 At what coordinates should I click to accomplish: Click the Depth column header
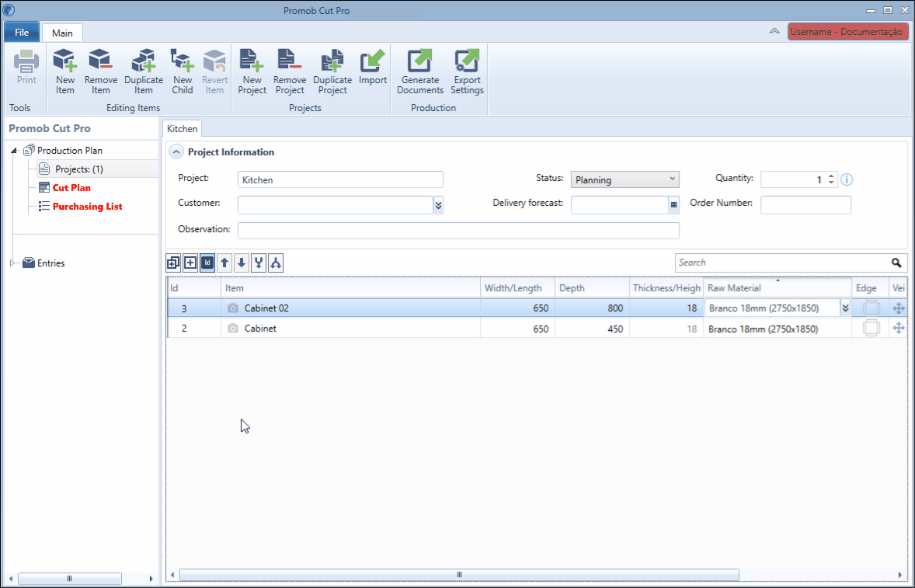[592, 288]
